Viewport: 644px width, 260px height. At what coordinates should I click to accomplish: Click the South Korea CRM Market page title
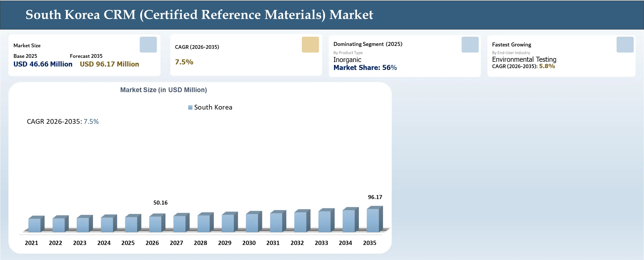[x=199, y=15]
